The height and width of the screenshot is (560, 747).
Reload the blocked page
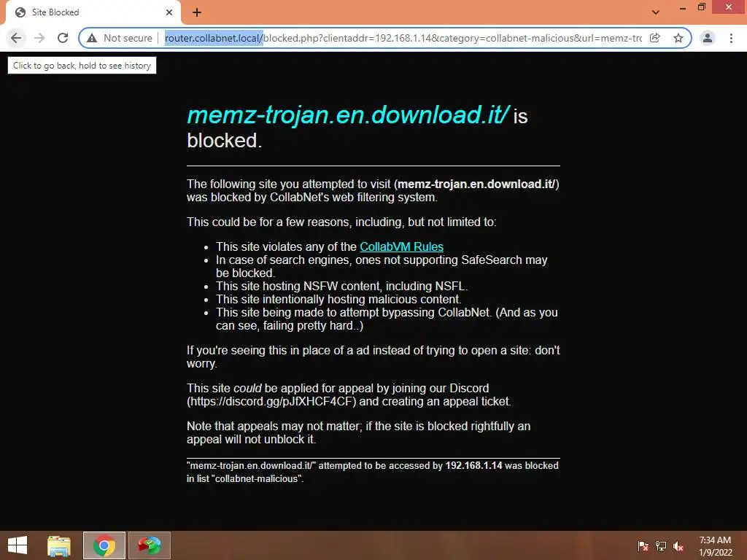click(63, 38)
